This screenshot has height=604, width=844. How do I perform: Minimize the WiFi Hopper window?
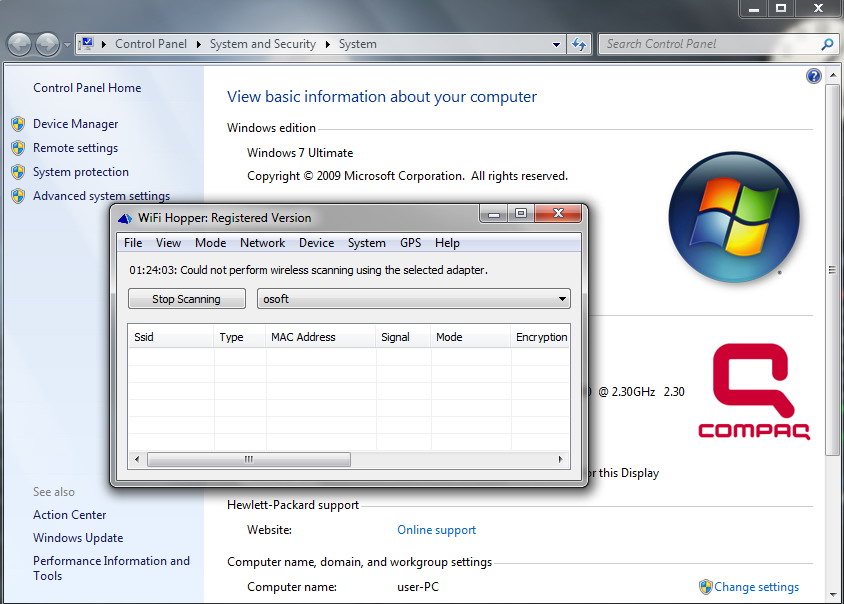click(494, 214)
